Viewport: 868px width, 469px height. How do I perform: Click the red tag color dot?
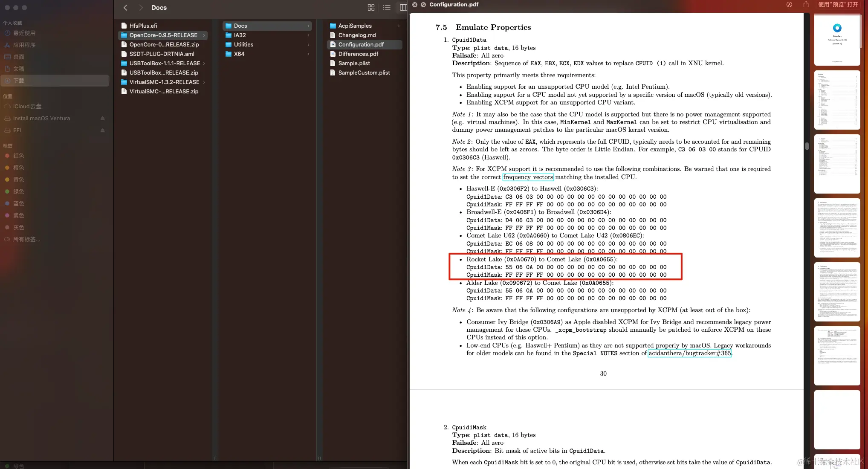pos(7,156)
